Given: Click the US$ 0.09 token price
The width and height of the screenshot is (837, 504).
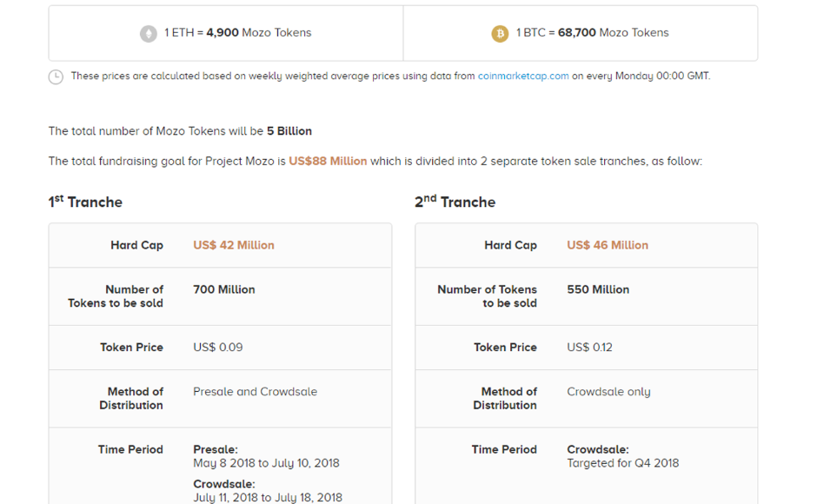Looking at the screenshot, I should click(217, 347).
